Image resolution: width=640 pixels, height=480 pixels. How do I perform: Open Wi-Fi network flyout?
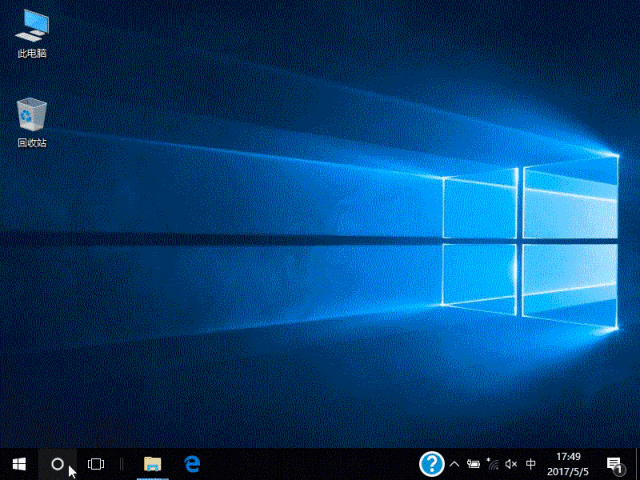point(493,464)
